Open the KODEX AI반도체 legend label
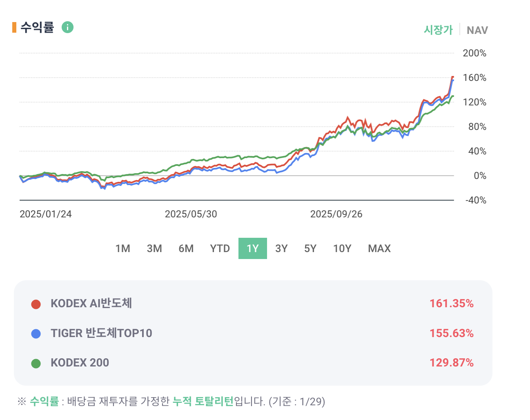 coord(91,304)
